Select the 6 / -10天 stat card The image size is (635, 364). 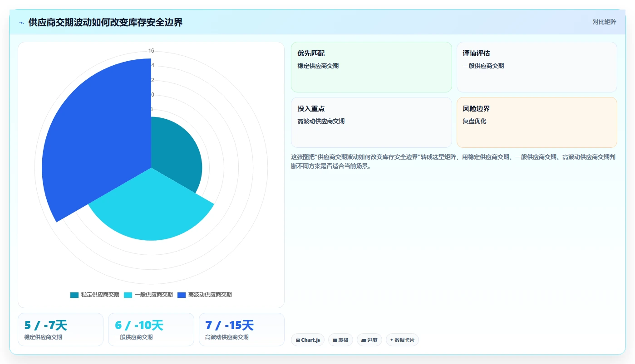(x=151, y=330)
